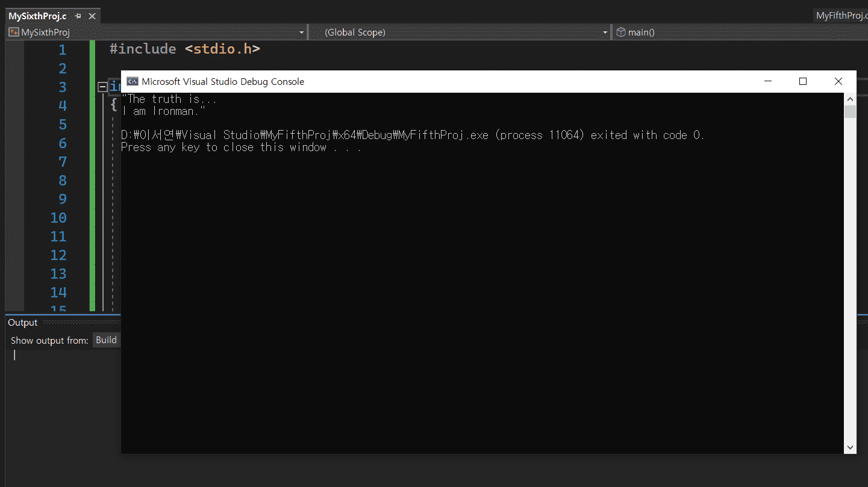
Task: Select line number 8 in the editor margin
Action: point(63,181)
